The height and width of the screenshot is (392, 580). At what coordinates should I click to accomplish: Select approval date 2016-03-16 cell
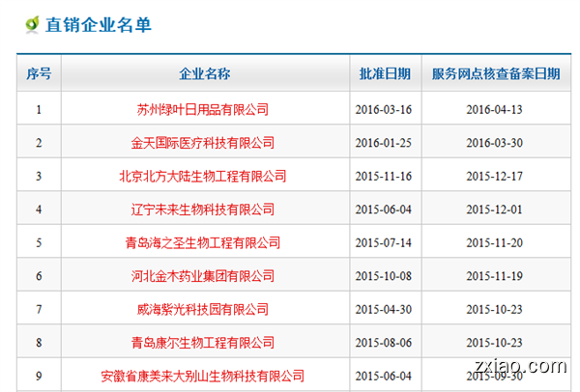(384, 110)
